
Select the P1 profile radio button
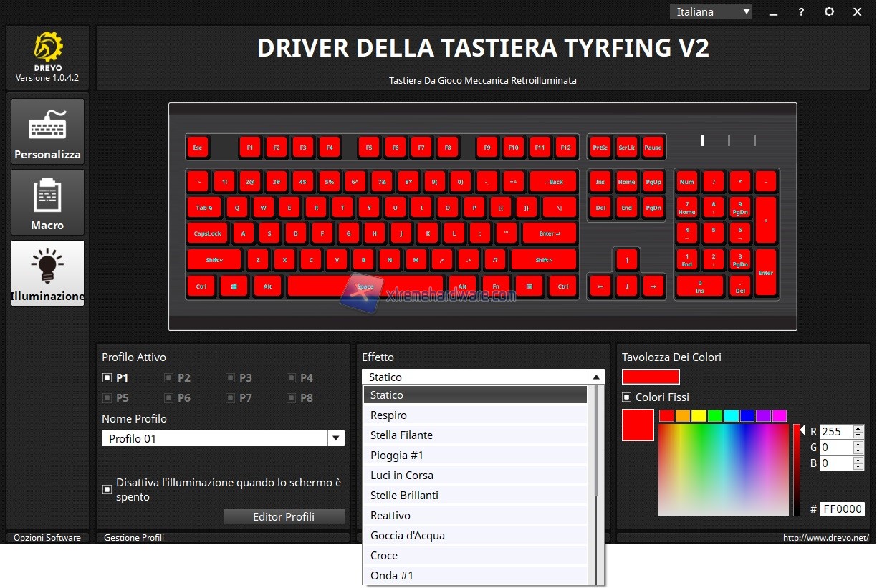(107, 377)
